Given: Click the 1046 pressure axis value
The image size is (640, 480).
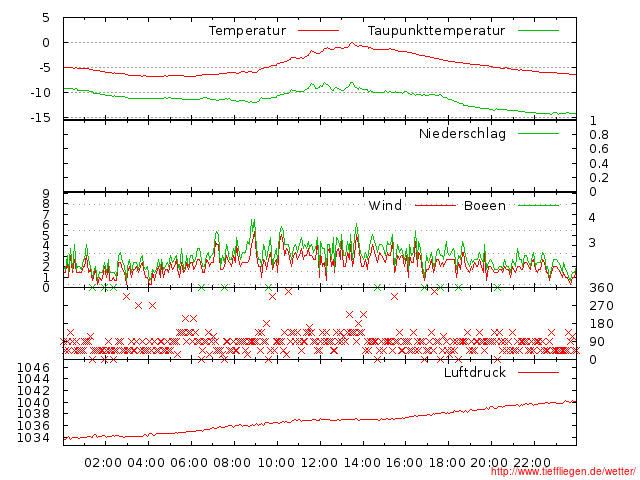Looking at the screenshot, I should coord(33,367).
